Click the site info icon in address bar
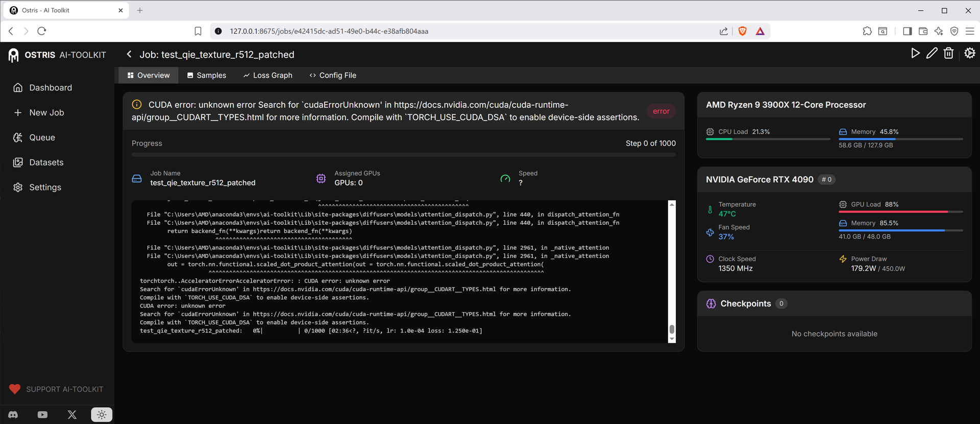This screenshot has height=424, width=980. click(218, 31)
